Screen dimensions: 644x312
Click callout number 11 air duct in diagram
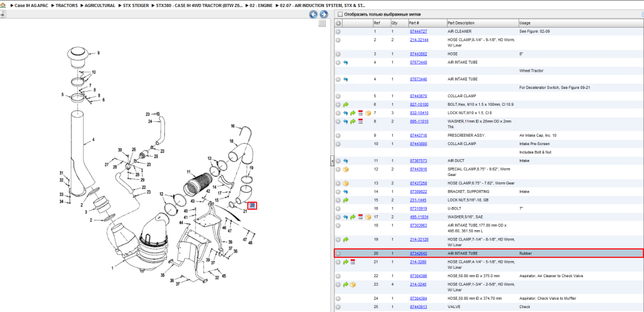[x=189, y=171]
